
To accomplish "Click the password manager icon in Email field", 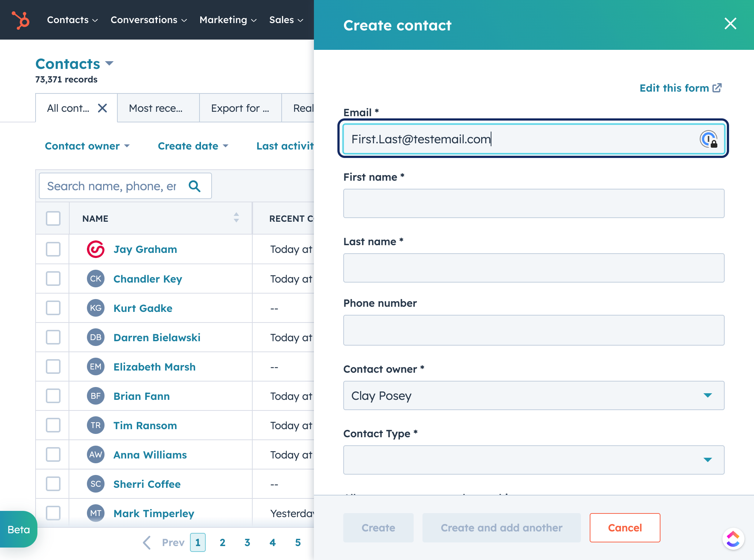I will coord(708,139).
